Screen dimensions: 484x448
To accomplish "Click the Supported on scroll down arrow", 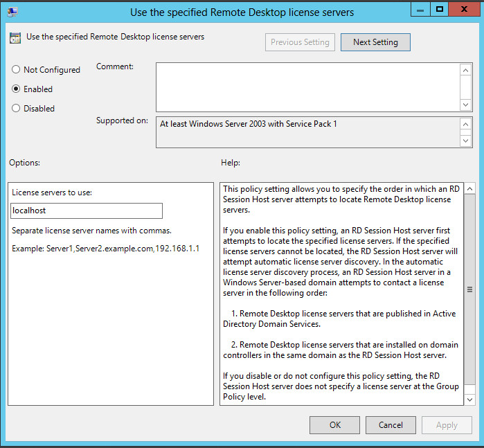I will [465, 141].
